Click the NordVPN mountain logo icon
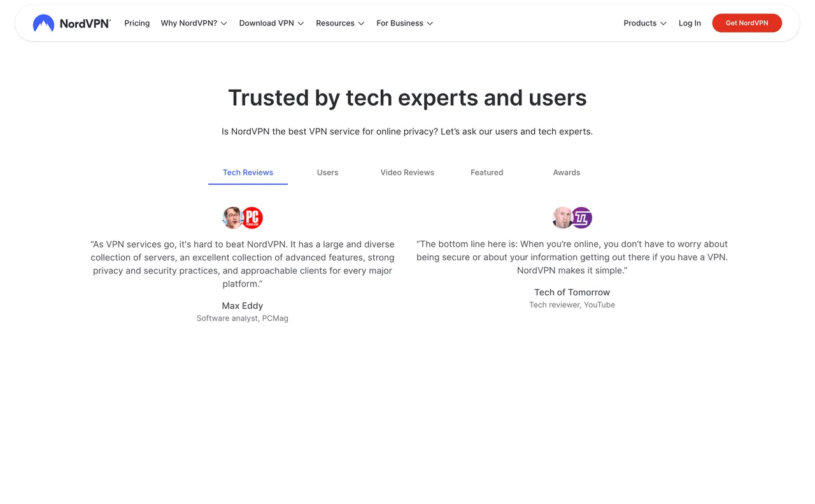 click(x=43, y=24)
